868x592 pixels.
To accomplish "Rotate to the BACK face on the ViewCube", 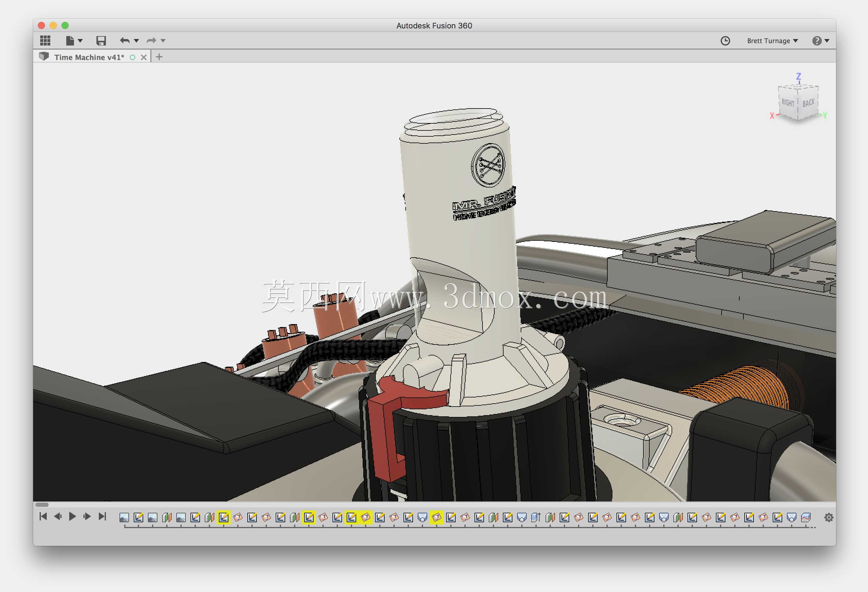I will tap(808, 103).
